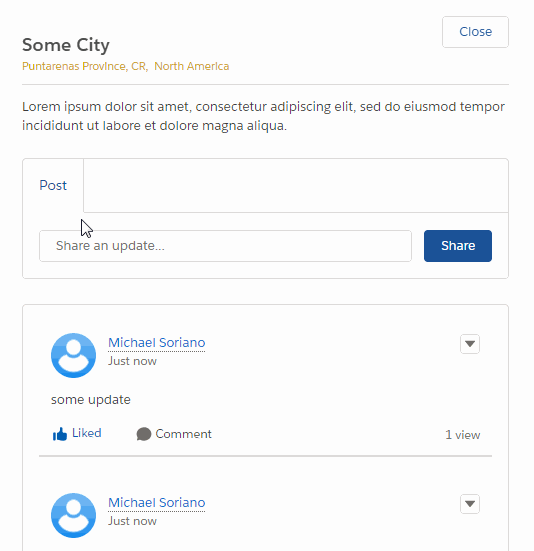Click the 1 view counter
This screenshot has width=534, height=551.
point(462,435)
